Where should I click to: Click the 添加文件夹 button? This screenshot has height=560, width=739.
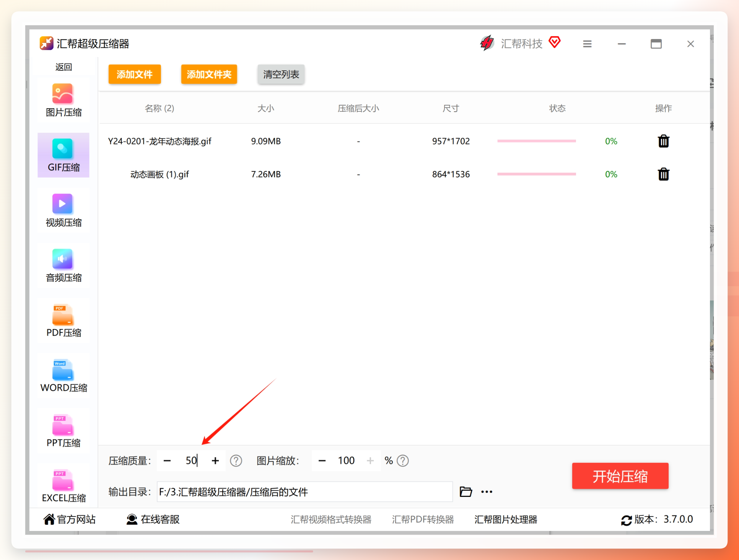click(209, 74)
